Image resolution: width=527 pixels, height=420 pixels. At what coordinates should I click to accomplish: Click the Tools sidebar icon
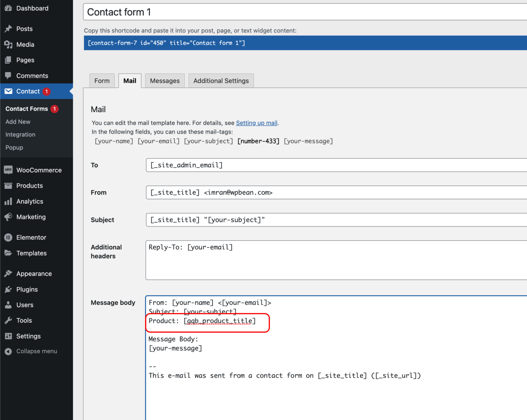pos(8,320)
